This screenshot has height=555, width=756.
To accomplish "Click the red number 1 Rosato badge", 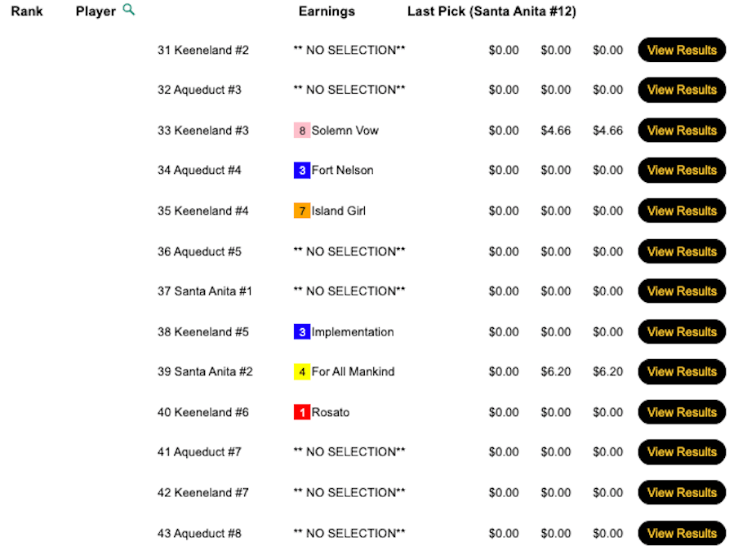I will coord(302,413).
